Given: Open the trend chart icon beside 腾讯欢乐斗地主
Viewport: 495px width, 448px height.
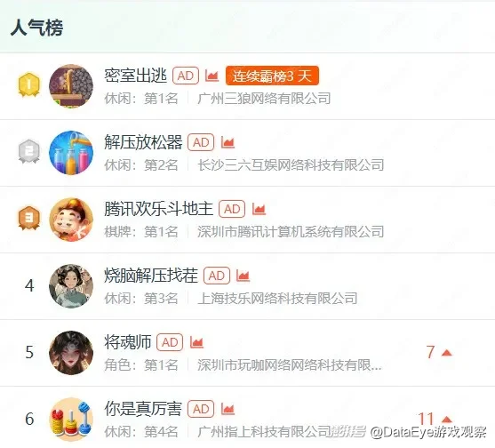Looking at the screenshot, I should [259, 209].
